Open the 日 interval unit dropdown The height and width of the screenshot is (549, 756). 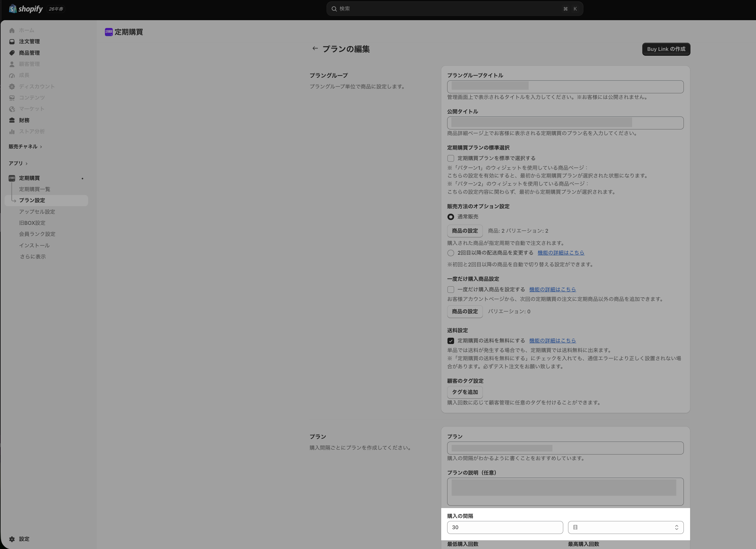click(626, 527)
